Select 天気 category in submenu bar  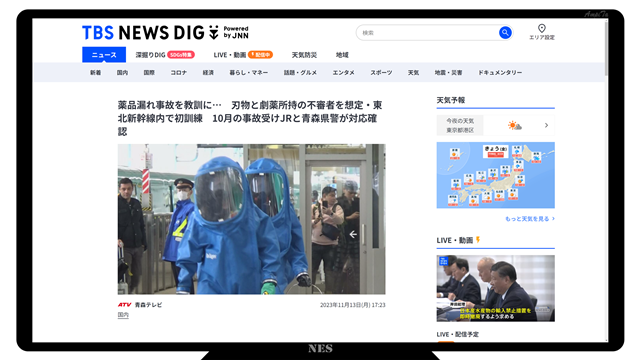click(x=413, y=73)
